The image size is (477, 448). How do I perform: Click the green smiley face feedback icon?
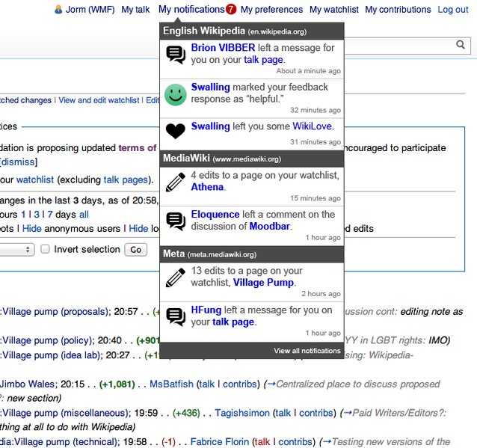pyautogui.click(x=176, y=95)
